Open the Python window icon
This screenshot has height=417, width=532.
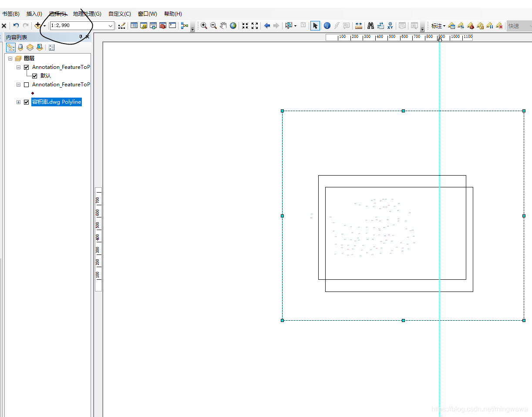[x=172, y=26]
